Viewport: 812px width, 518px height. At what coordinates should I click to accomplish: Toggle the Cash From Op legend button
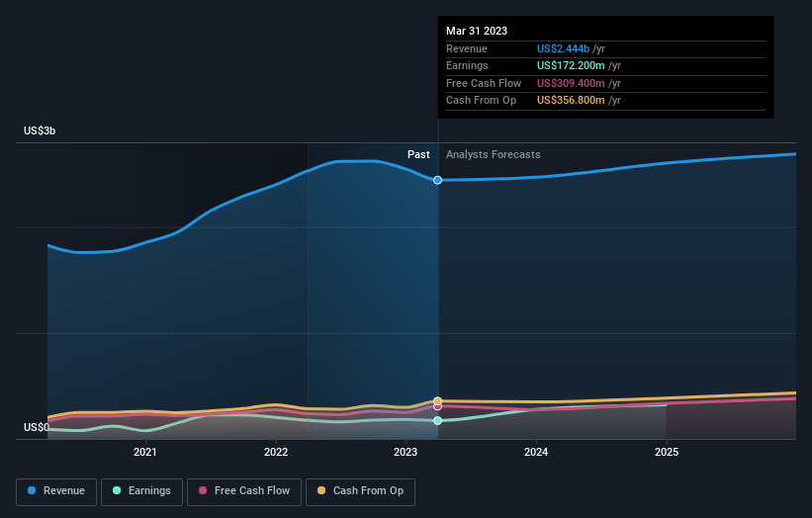(360, 491)
